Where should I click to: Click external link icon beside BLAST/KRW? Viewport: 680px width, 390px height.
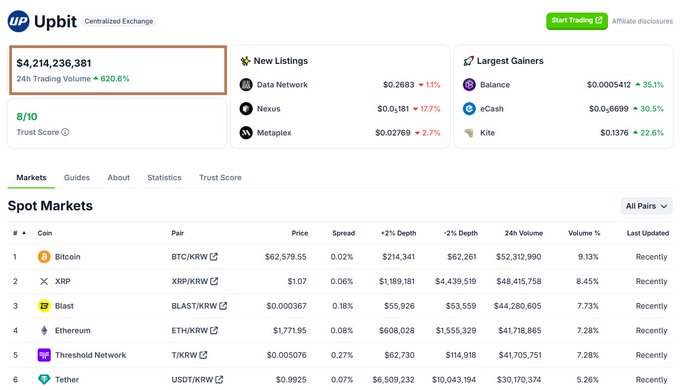[223, 305]
